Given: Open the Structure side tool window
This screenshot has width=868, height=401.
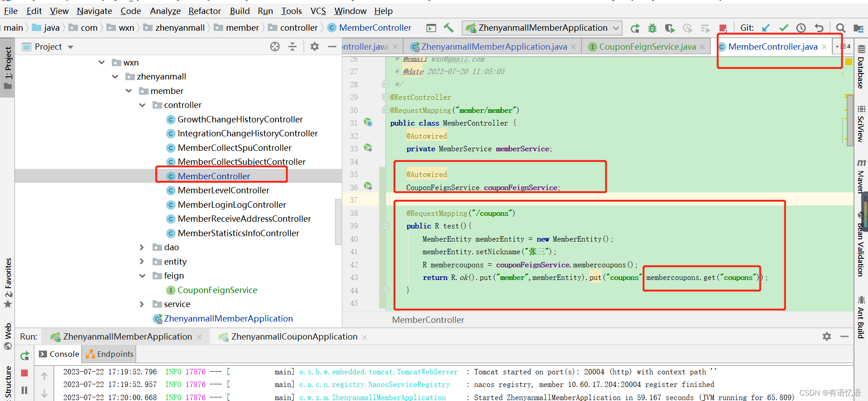Looking at the screenshot, I should (x=8, y=383).
